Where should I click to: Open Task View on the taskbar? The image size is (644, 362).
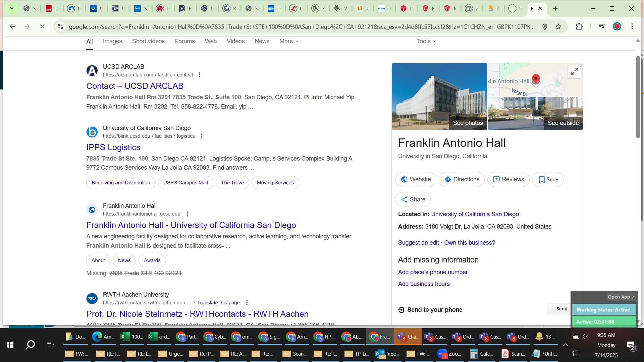[50, 345]
